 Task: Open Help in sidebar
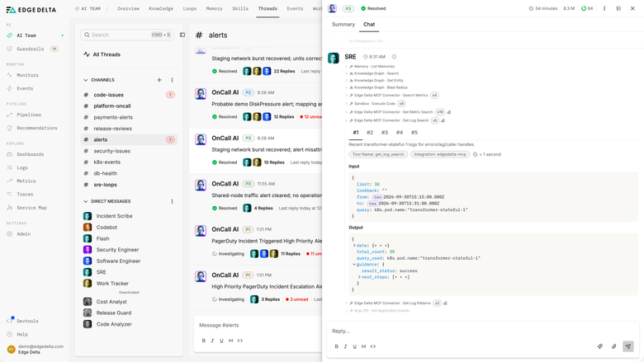(22, 334)
